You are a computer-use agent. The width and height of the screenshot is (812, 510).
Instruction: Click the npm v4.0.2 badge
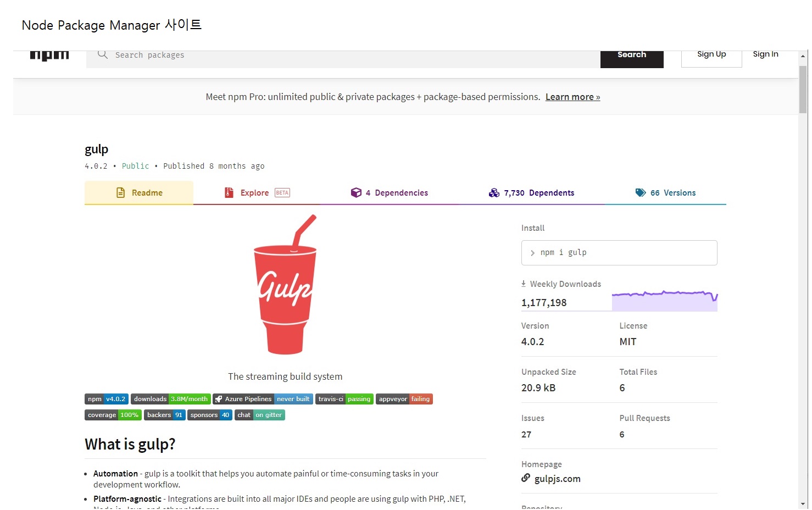coord(107,399)
